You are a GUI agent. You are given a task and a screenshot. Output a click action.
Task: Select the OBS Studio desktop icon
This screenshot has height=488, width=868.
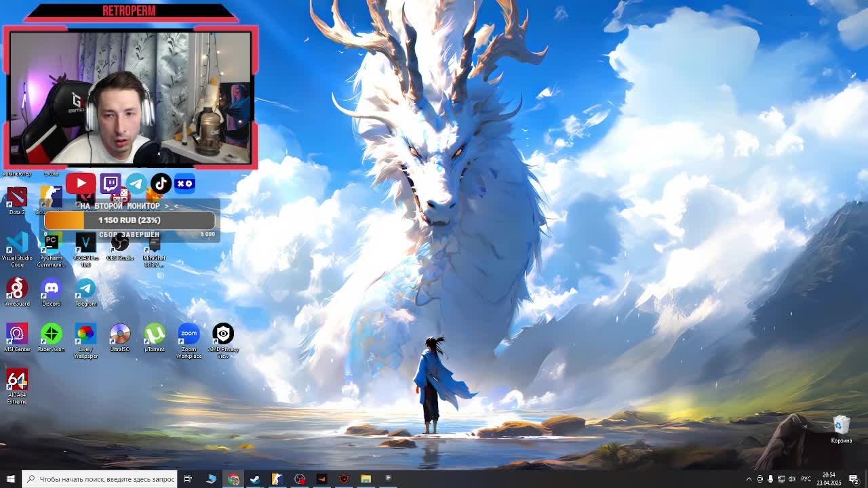coord(120,247)
